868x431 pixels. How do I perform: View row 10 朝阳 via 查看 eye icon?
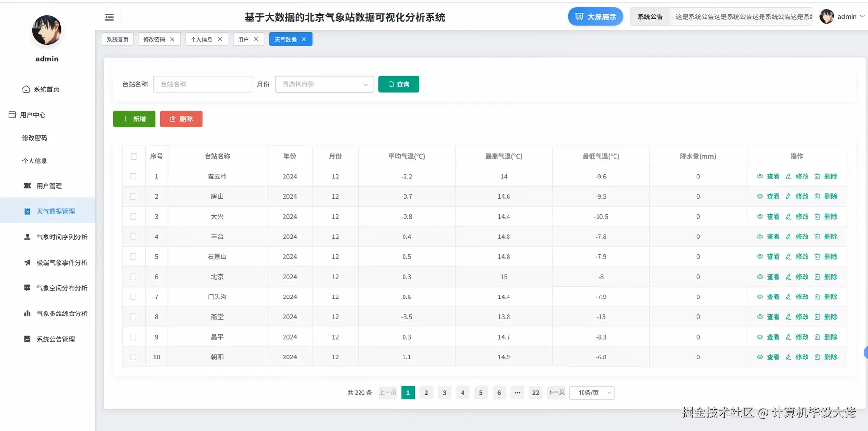(x=760, y=357)
